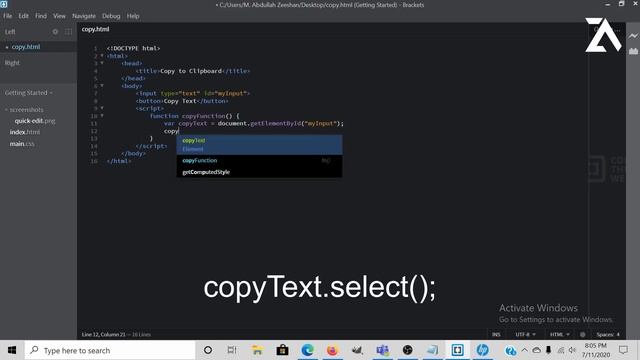The height and width of the screenshot is (360, 640).
Task: Select copyText autocomplete suggestion
Action: 259,144
